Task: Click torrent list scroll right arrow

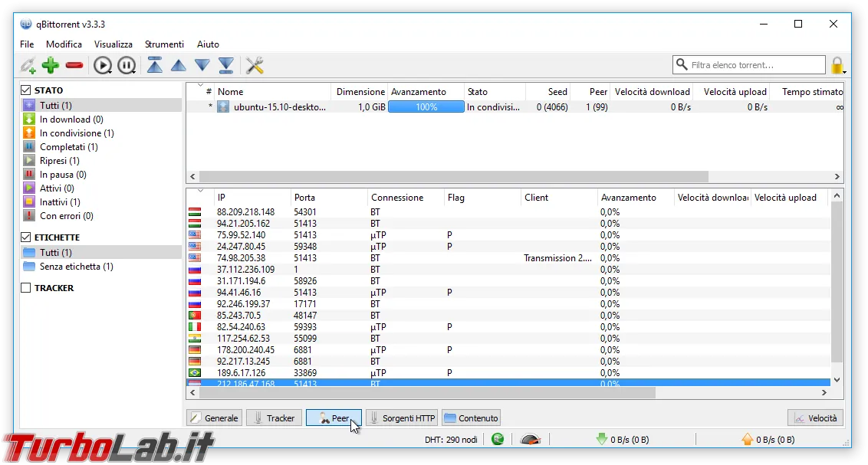Action: click(x=837, y=176)
